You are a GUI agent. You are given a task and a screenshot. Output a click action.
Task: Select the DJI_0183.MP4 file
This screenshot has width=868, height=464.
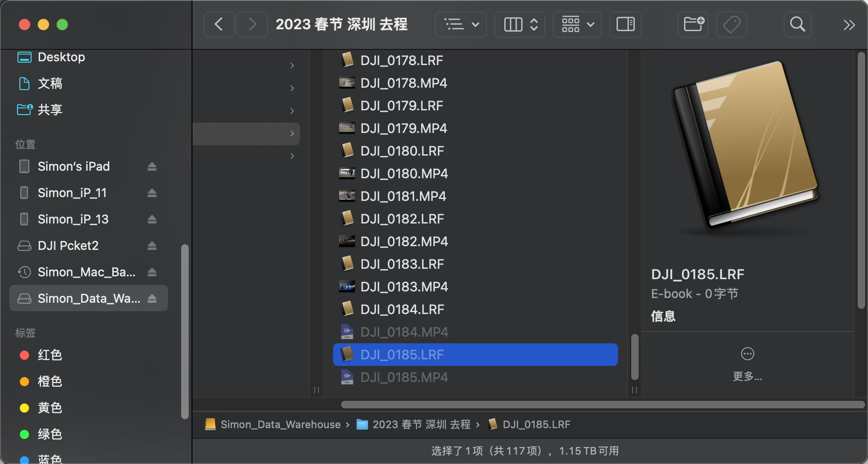pos(404,287)
